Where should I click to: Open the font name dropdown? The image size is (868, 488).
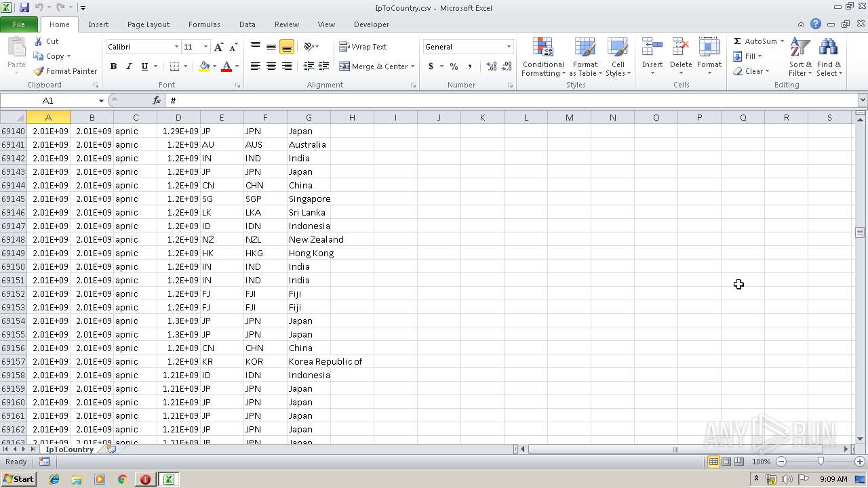177,47
